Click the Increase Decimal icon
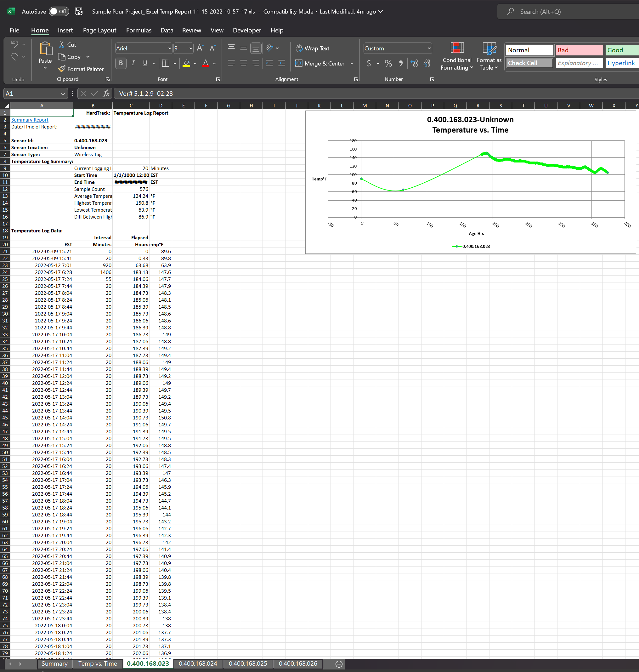This screenshot has height=672, width=639. point(414,63)
